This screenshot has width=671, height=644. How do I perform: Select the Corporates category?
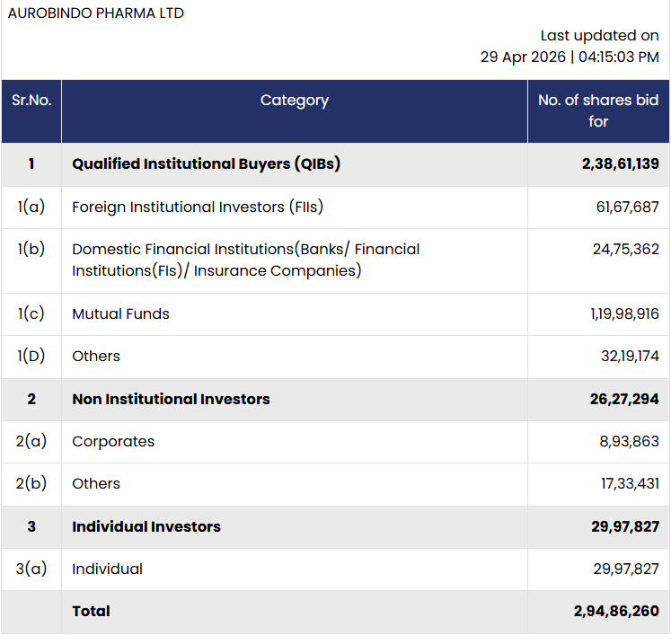click(x=113, y=442)
